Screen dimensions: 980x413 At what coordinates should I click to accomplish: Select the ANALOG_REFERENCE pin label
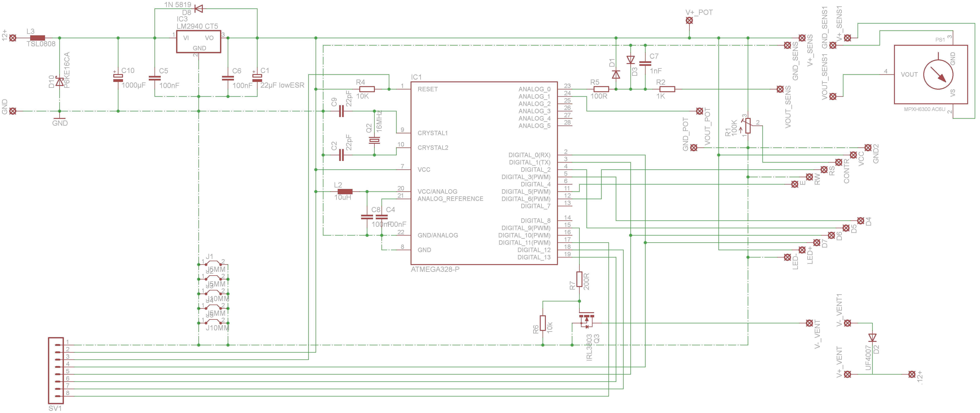pyautogui.click(x=450, y=198)
